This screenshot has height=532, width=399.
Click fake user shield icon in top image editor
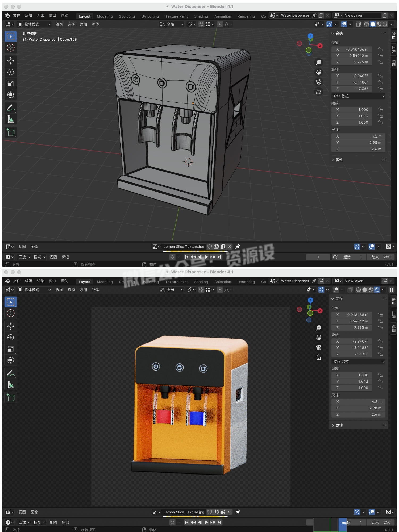(x=210, y=247)
